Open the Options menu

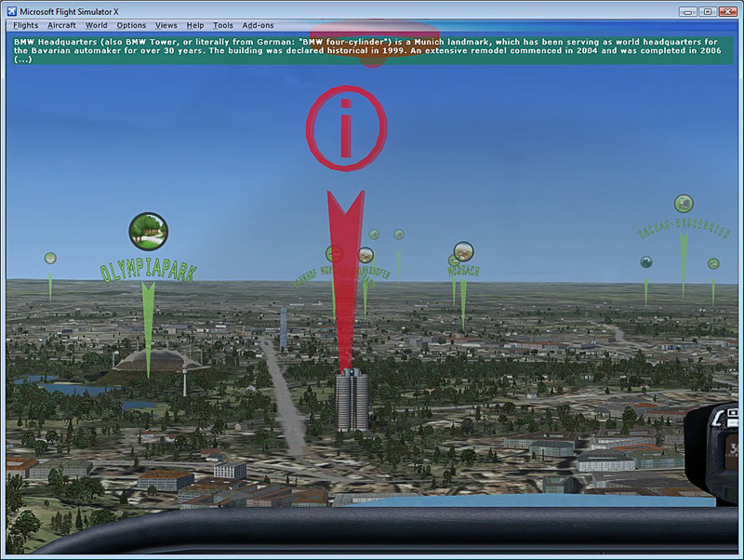click(131, 25)
